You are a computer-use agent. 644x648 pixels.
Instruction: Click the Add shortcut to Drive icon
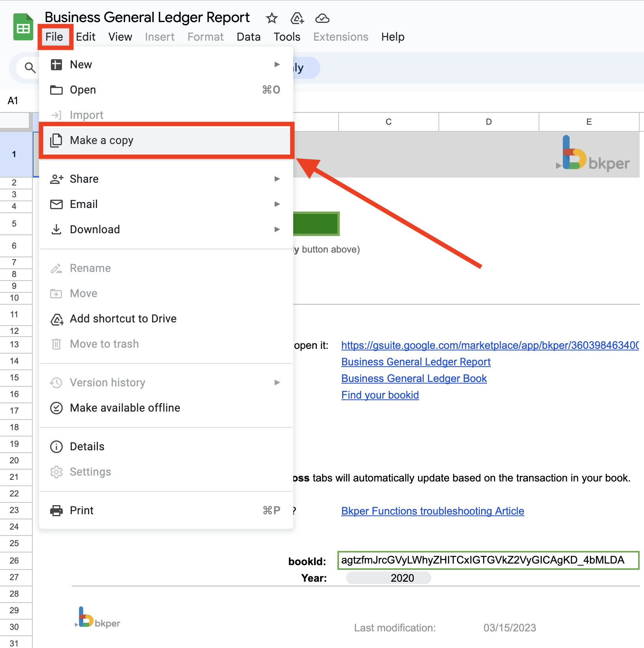point(56,319)
